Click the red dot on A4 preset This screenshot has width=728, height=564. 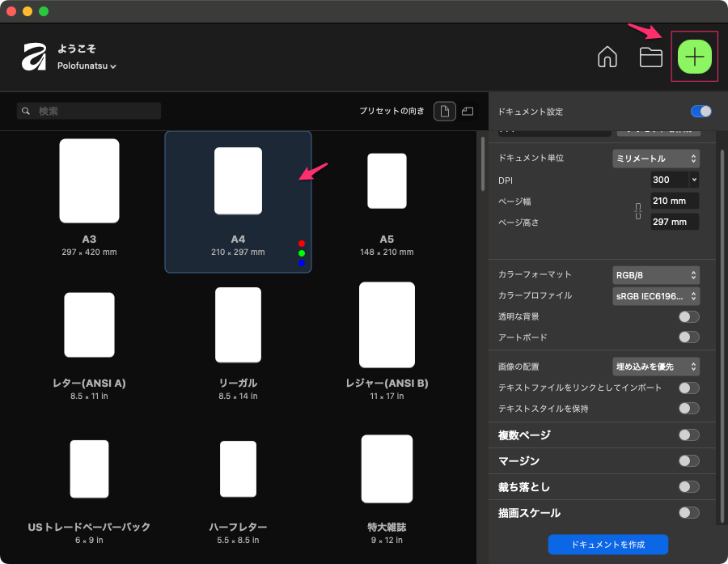[301, 244]
